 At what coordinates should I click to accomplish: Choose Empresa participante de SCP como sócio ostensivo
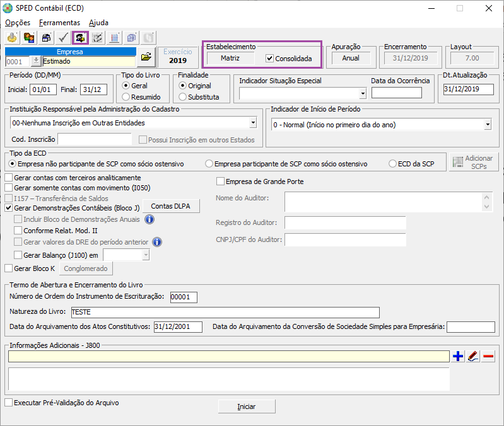(209, 164)
